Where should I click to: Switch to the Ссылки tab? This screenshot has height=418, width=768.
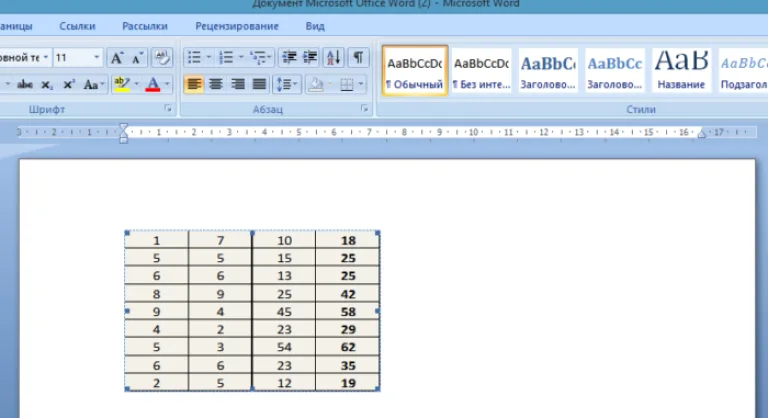click(x=77, y=26)
